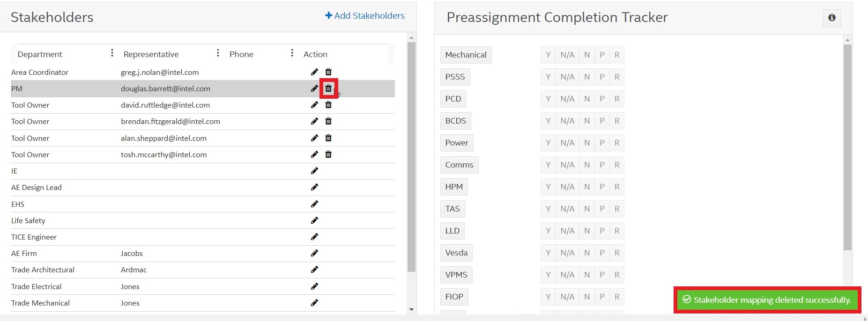Dismiss the stakeholder deleted success notification

click(x=767, y=300)
